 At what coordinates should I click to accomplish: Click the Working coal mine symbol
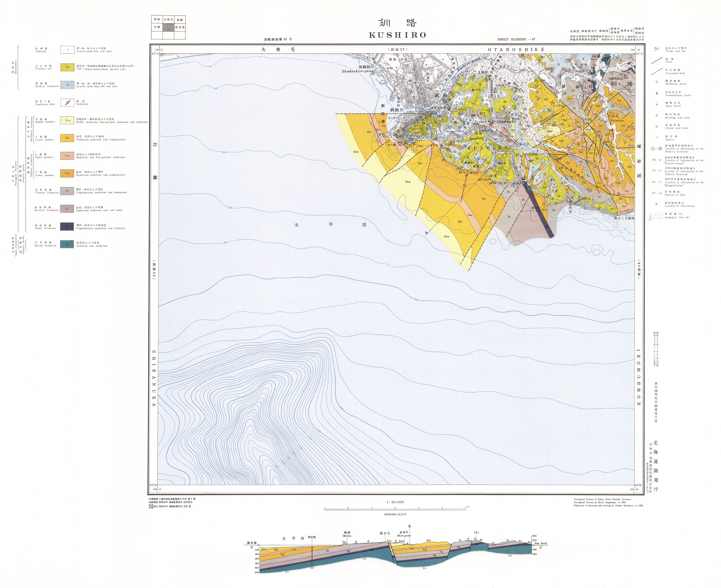coord(657,115)
